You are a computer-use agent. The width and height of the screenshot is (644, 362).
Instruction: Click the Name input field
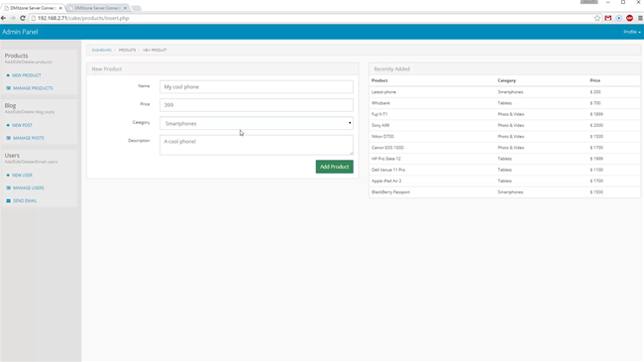(x=257, y=87)
